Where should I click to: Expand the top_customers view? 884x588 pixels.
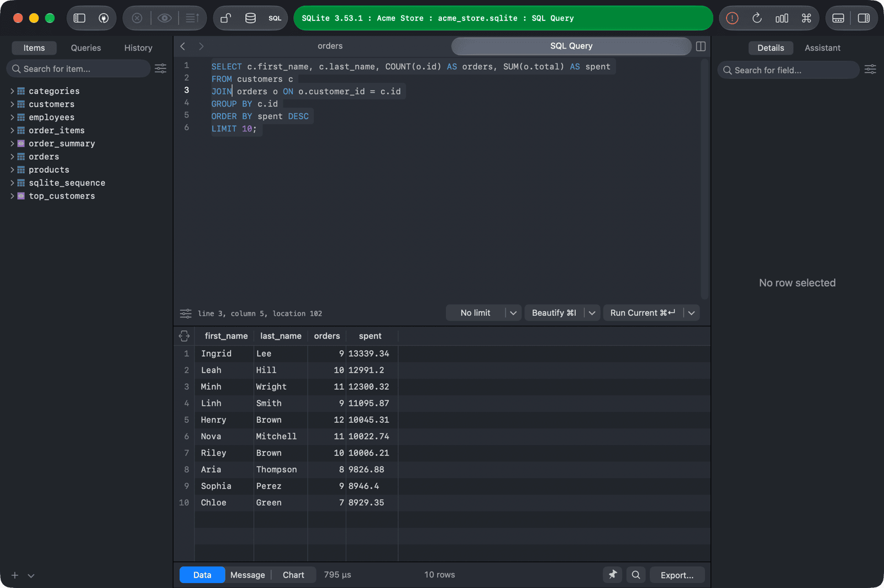point(12,196)
